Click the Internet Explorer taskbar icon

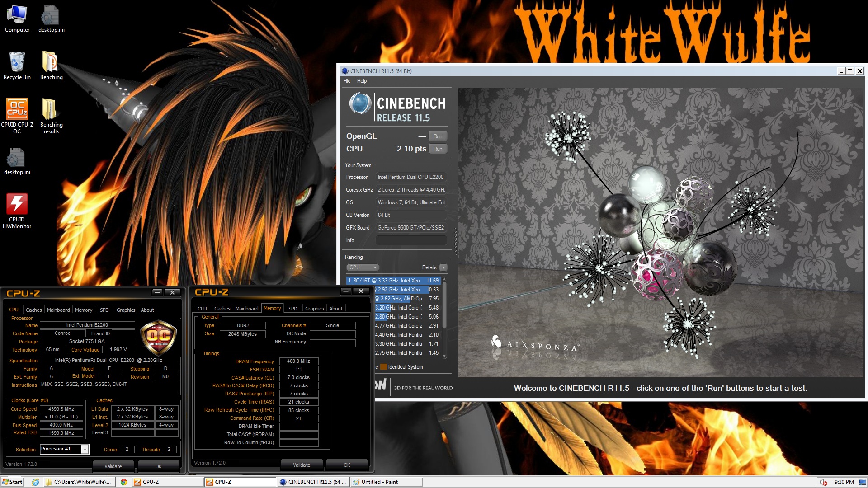pos(35,482)
